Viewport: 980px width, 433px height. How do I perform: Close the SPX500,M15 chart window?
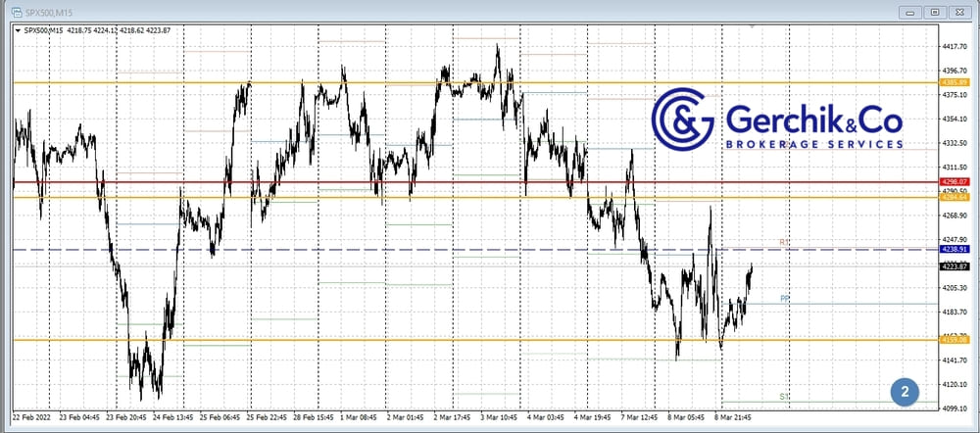pyautogui.click(x=957, y=11)
